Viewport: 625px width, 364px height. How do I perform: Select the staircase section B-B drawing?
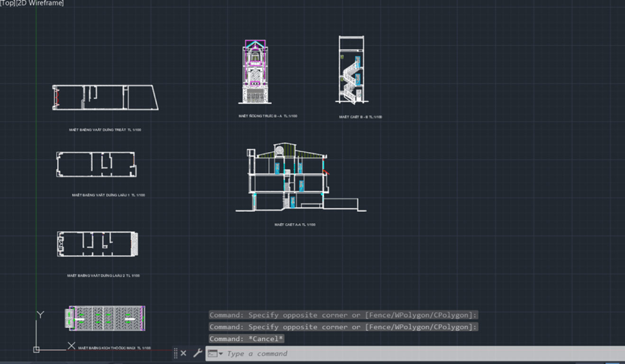[351, 69]
